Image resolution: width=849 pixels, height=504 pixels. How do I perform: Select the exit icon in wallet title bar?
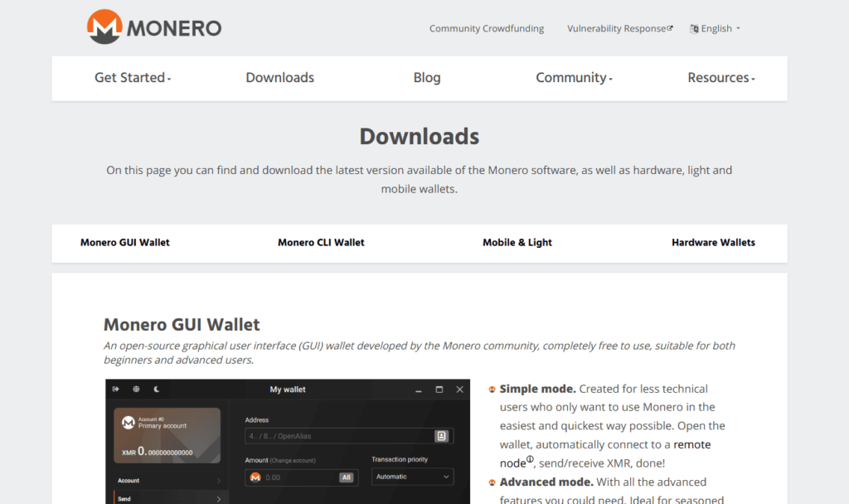pos(114,389)
